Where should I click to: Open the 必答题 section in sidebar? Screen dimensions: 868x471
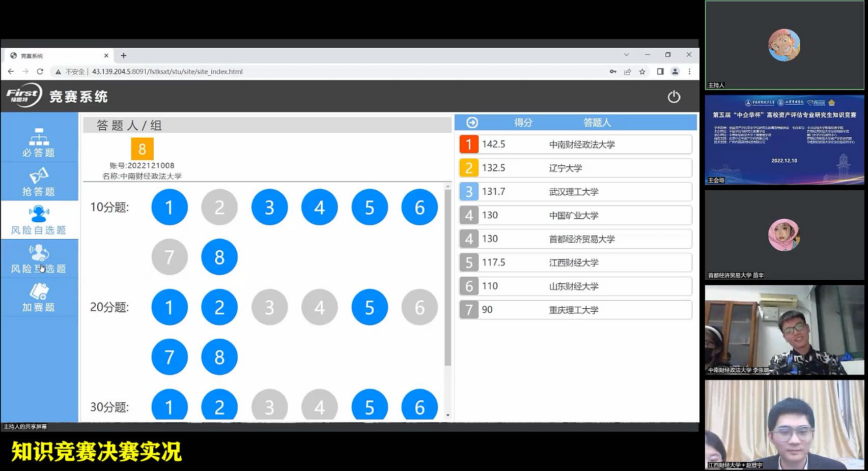tap(39, 142)
